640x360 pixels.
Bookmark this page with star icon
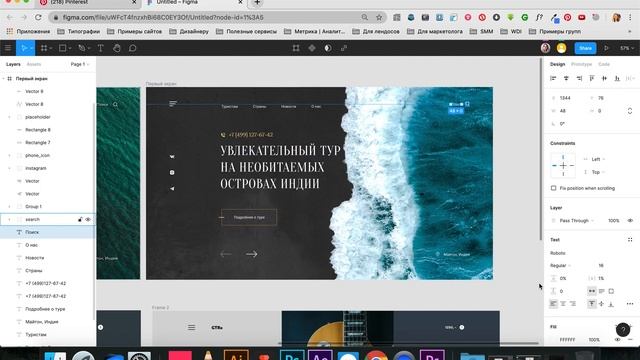coord(379,17)
